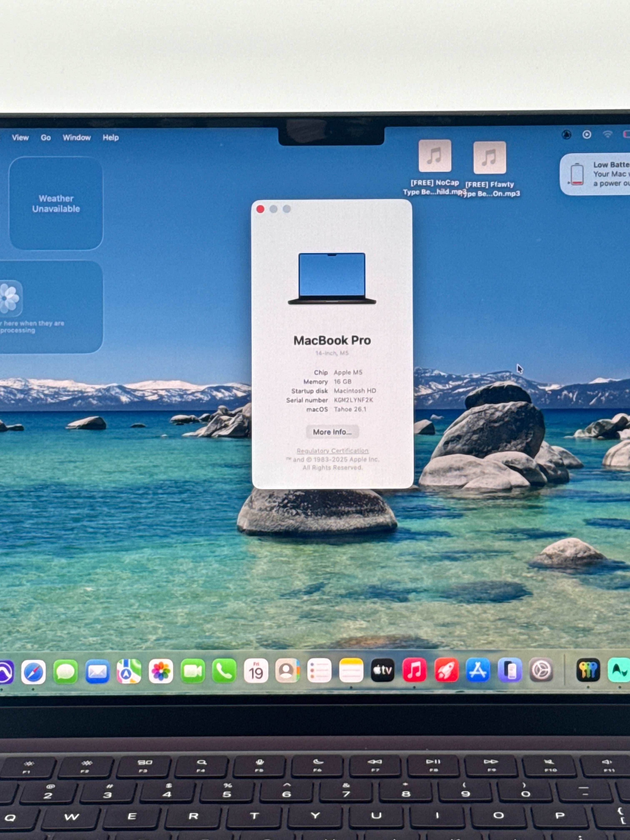Open the Mail app in the Dock
The height and width of the screenshot is (840, 630).
[x=97, y=671]
